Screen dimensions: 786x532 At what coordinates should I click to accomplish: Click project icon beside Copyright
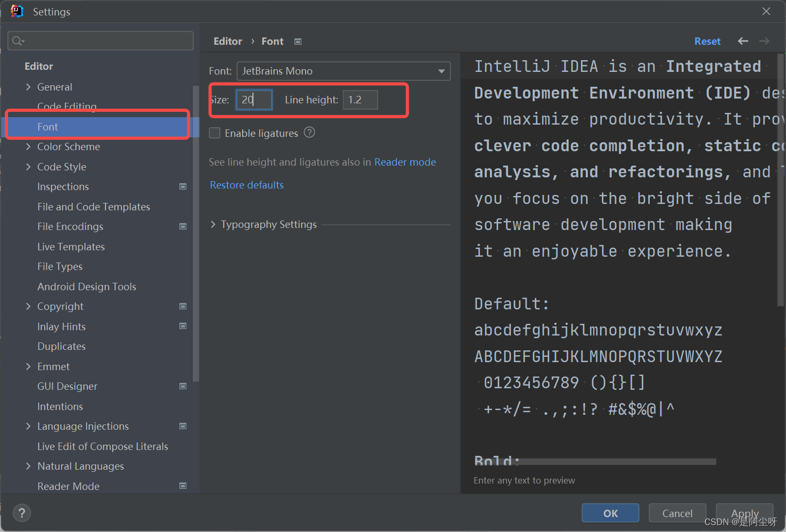(183, 306)
